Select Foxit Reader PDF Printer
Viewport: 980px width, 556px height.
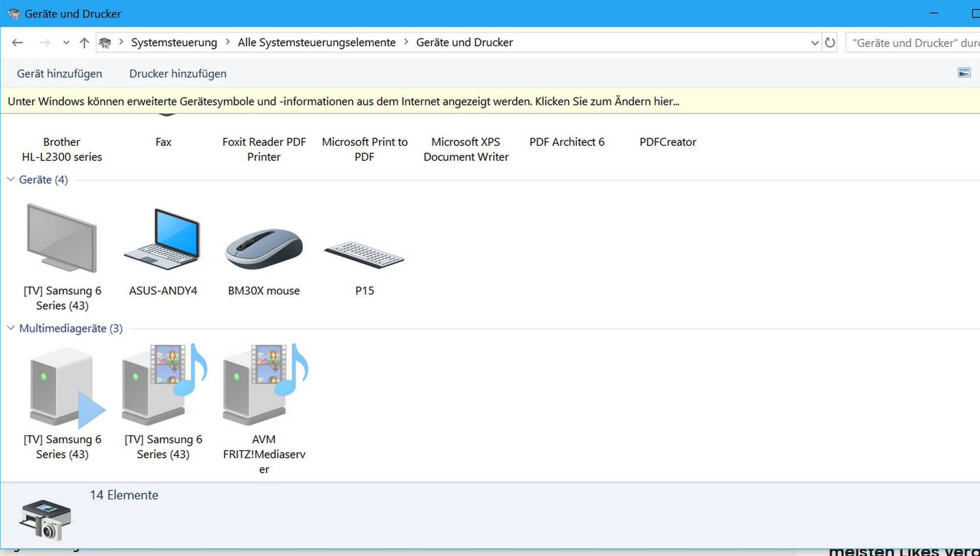(264, 149)
